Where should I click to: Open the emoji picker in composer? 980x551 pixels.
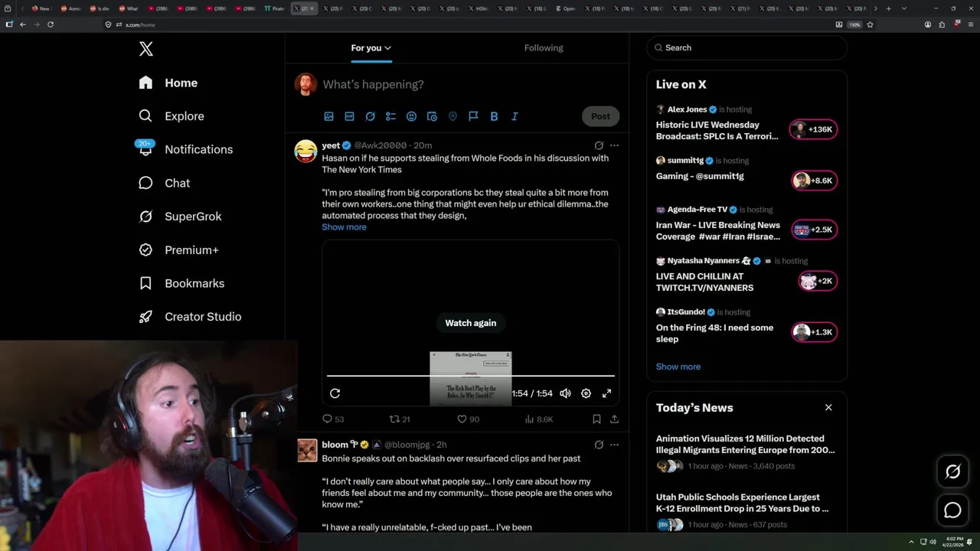tap(411, 116)
